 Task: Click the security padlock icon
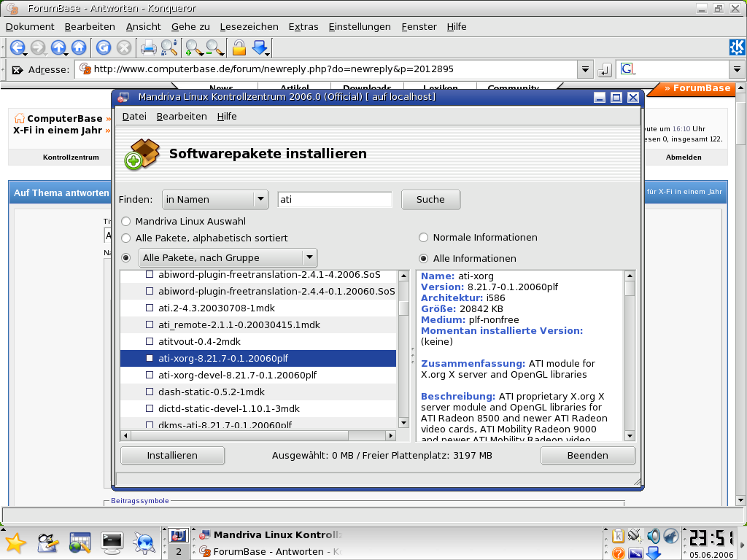(239, 47)
